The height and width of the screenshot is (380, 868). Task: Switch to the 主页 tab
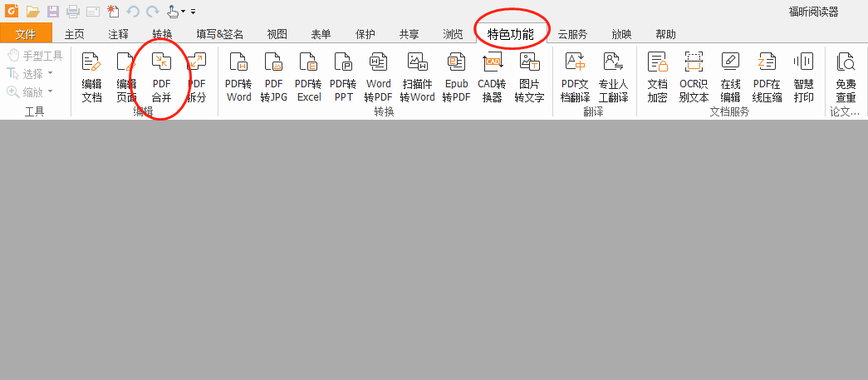click(75, 34)
